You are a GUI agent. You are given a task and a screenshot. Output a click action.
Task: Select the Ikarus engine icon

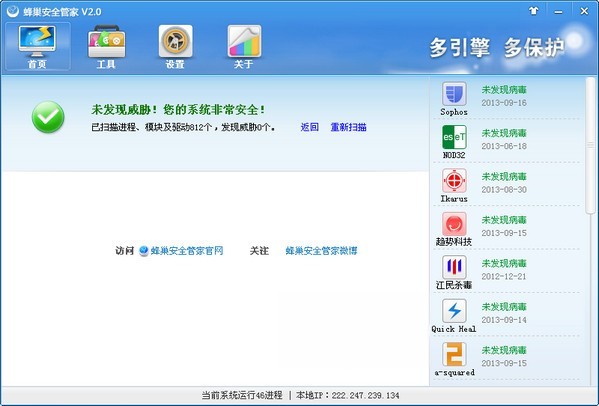[x=454, y=180]
